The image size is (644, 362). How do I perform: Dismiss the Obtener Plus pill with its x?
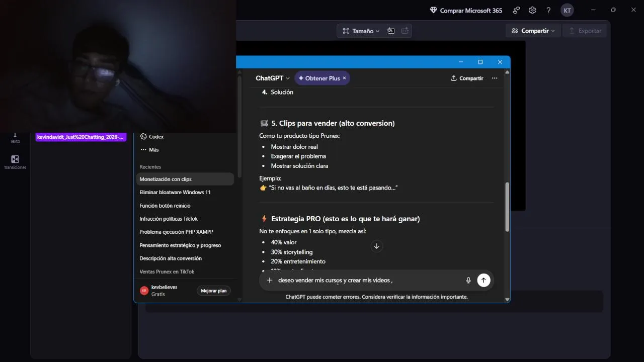click(344, 78)
